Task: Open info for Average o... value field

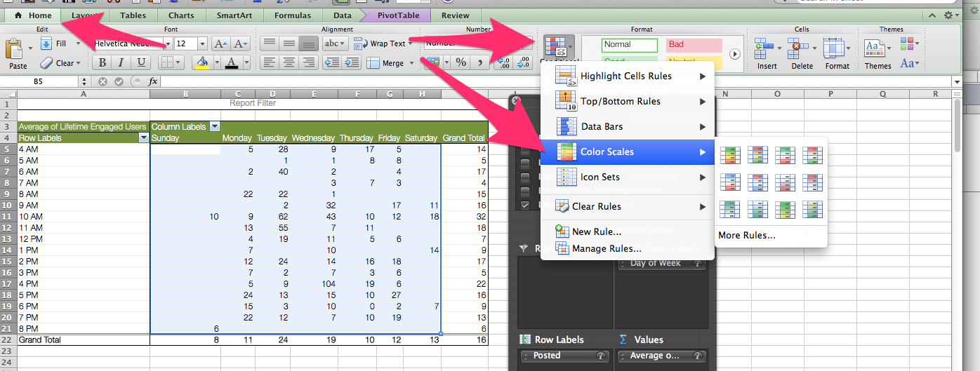Action: (698, 356)
